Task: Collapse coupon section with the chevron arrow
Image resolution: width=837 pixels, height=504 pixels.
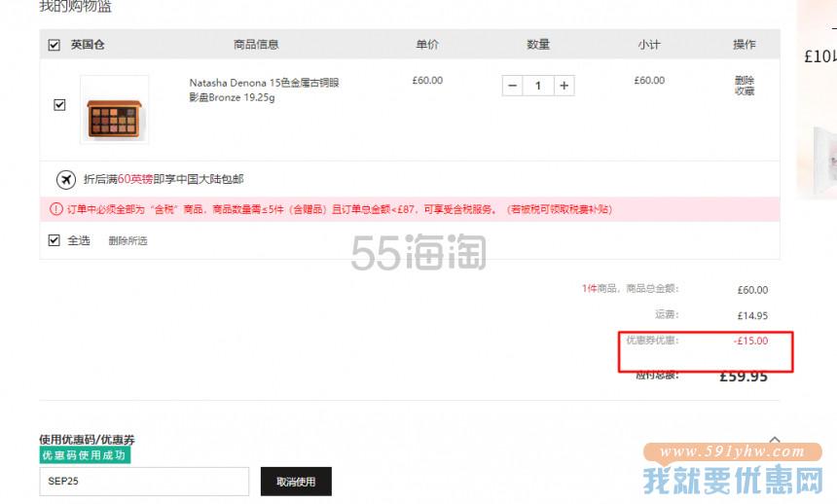Action: 775,440
